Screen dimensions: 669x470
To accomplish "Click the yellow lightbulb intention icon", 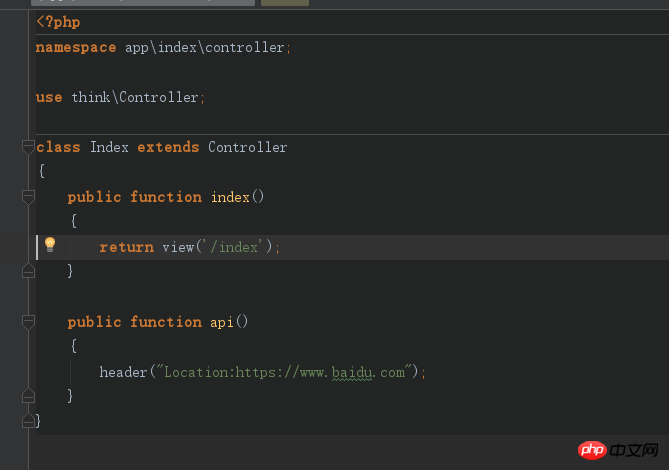I will click(50, 244).
